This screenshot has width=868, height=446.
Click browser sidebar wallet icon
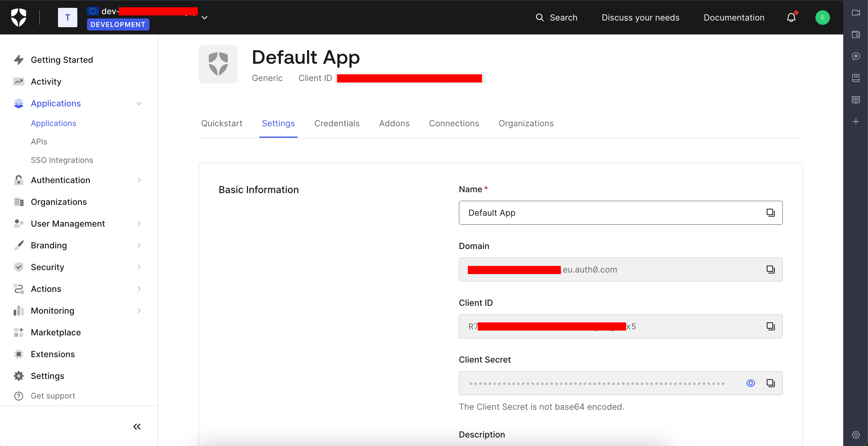[856, 34]
